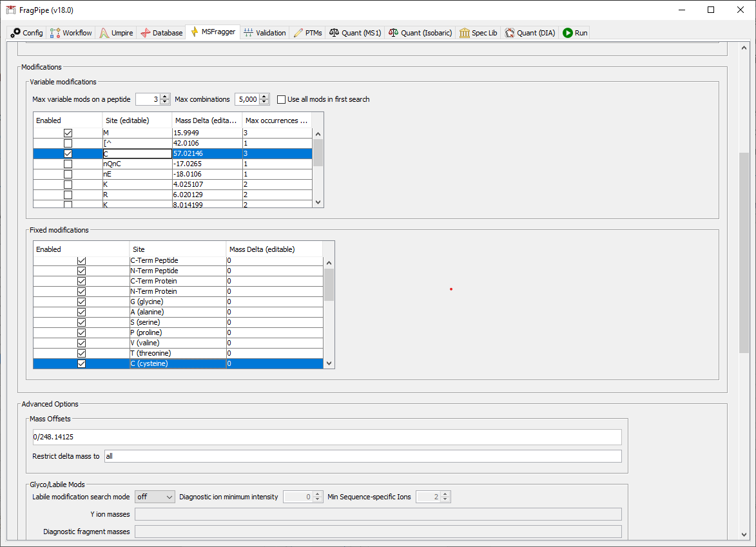756x547 pixels.
Task: Enable the [^ 42.0106 variable modification
Action: 68,143
